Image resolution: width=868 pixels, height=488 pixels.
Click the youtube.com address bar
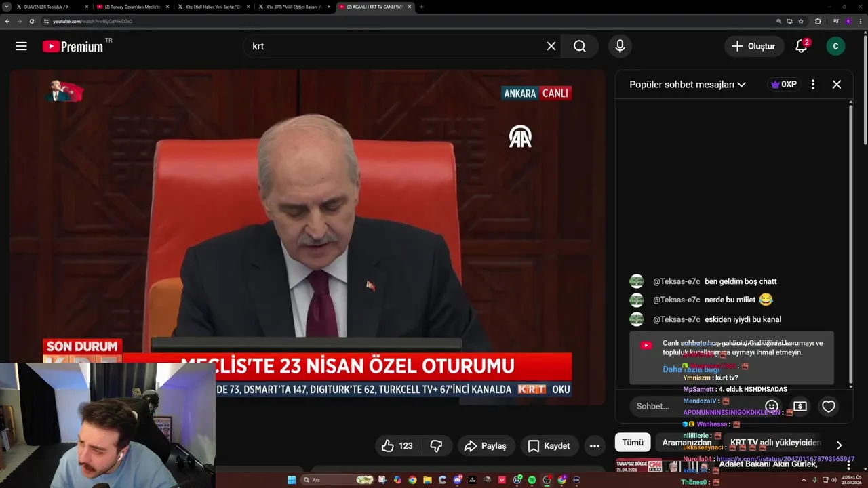(x=407, y=21)
